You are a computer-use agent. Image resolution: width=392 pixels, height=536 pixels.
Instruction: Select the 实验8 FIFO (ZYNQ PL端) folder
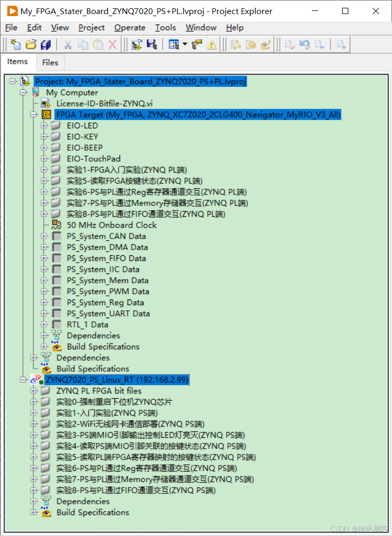point(146,214)
